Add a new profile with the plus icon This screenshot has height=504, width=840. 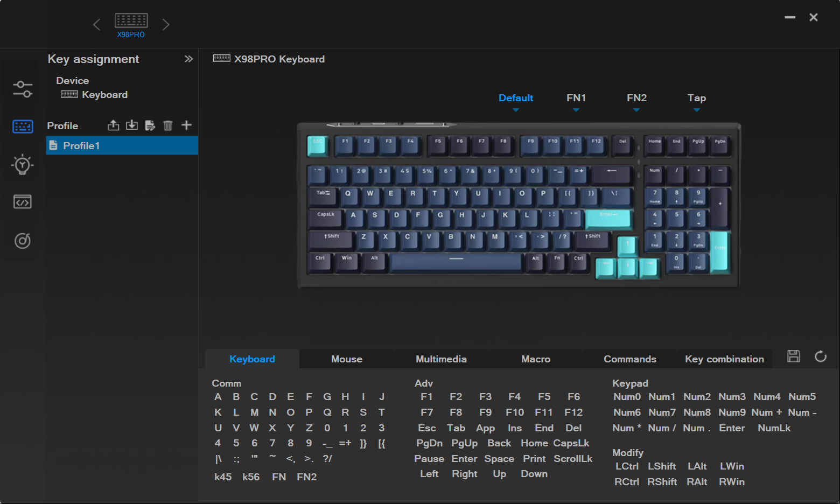[x=186, y=125]
